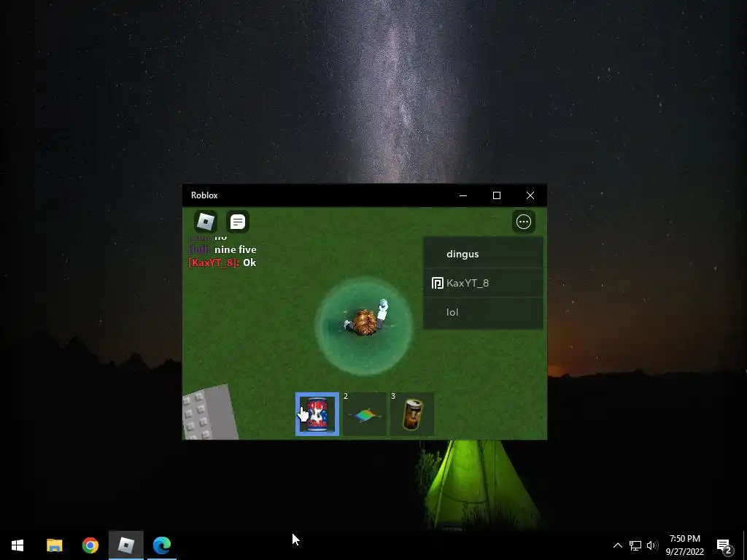Select the Bloxy Cola item in hotbar
Viewport: 747px width, 560px height.
point(317,414)
